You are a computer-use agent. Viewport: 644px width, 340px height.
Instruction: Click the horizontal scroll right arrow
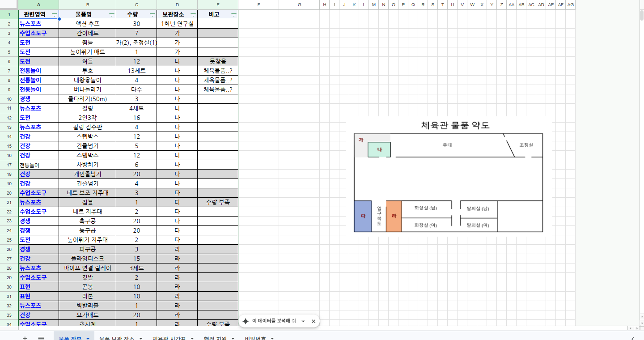coord(636,328)
